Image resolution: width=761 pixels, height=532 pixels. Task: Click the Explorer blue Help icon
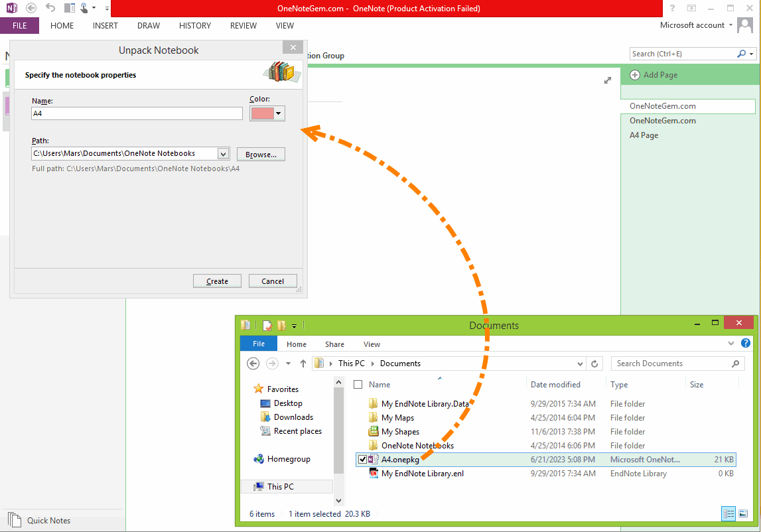746,343
